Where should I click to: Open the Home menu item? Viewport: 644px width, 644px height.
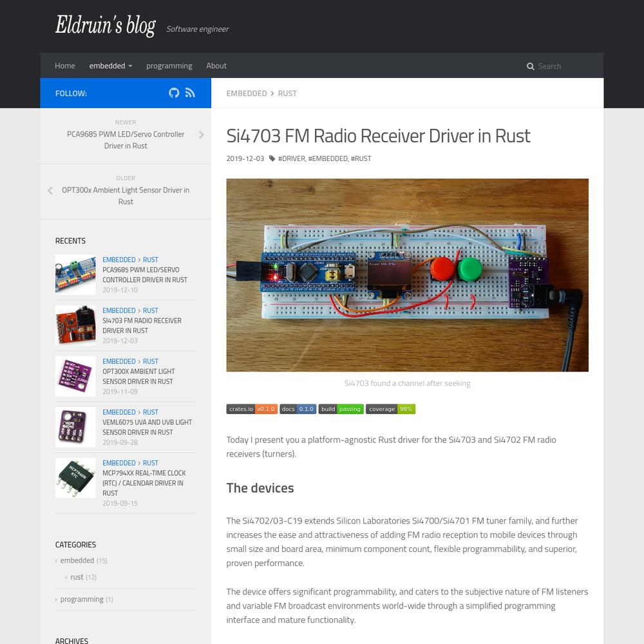point(65,66)
